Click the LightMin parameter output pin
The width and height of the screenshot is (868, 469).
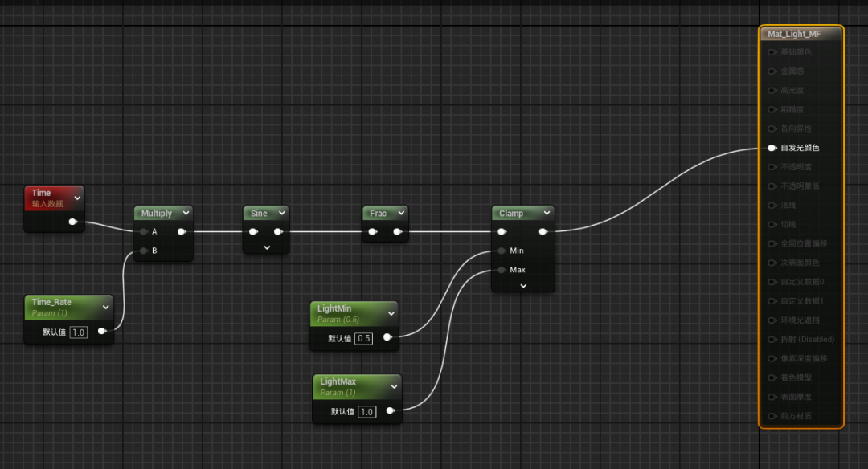pos(387,336)
